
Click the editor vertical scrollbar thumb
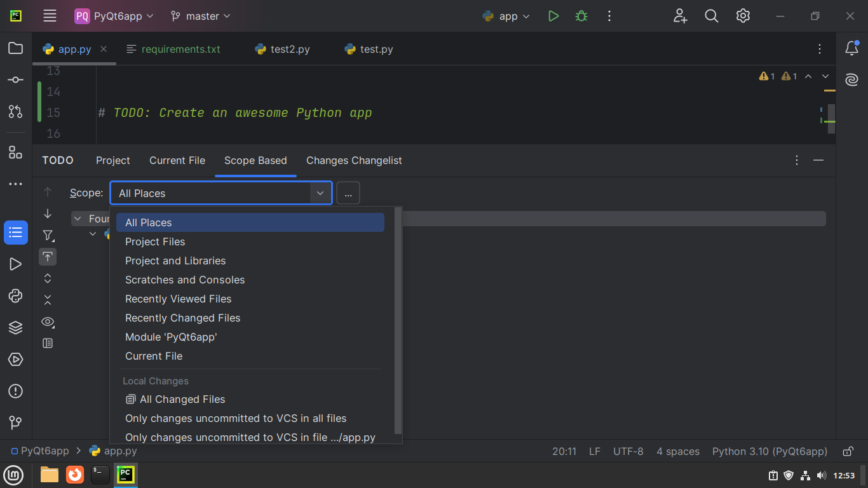(x=831, y=119)
